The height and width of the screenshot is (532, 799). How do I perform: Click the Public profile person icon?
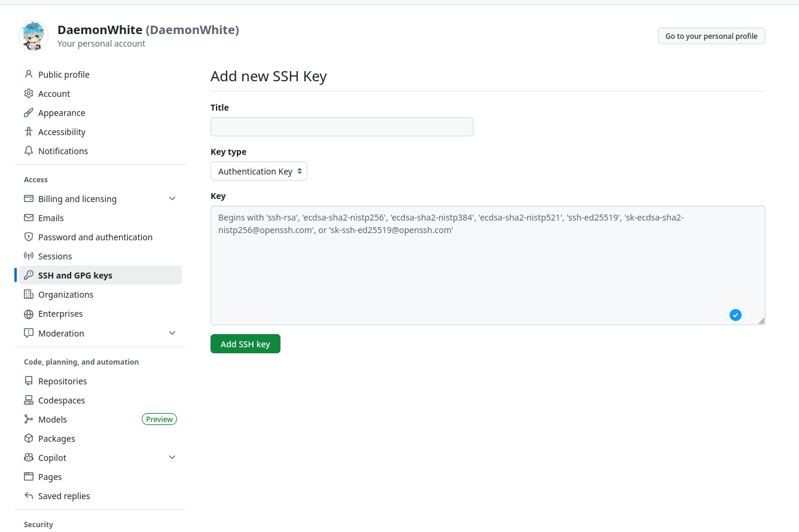[29, 75]
